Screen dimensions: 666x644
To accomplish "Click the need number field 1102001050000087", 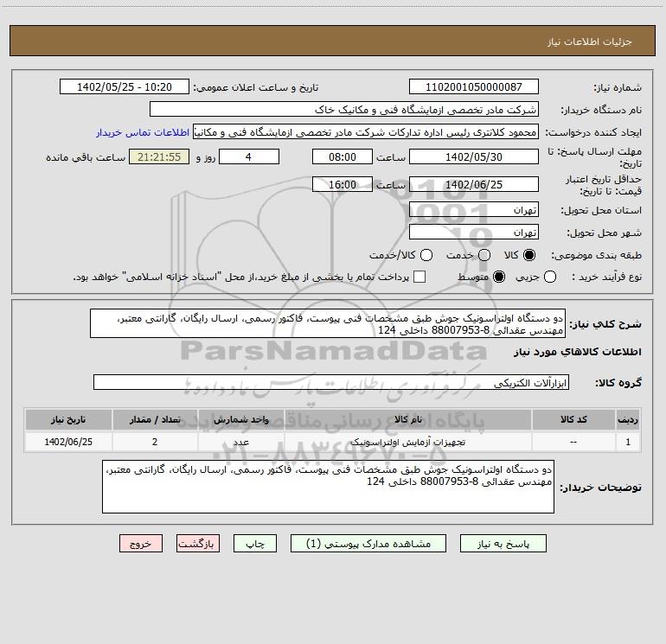I will pyautogui.click(x=474, y=86).
